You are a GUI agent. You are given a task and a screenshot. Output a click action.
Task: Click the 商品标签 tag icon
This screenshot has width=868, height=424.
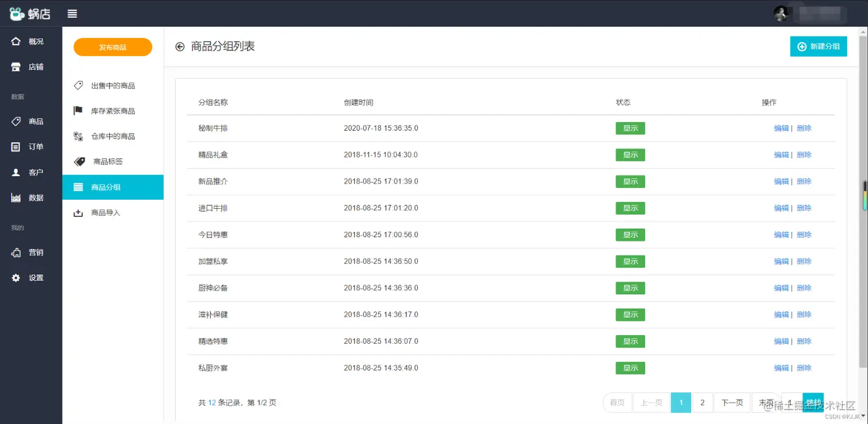[x=80, y=161]
